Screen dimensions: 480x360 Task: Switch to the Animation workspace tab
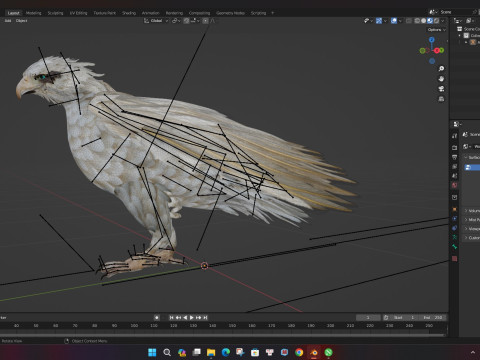(151, 13)
